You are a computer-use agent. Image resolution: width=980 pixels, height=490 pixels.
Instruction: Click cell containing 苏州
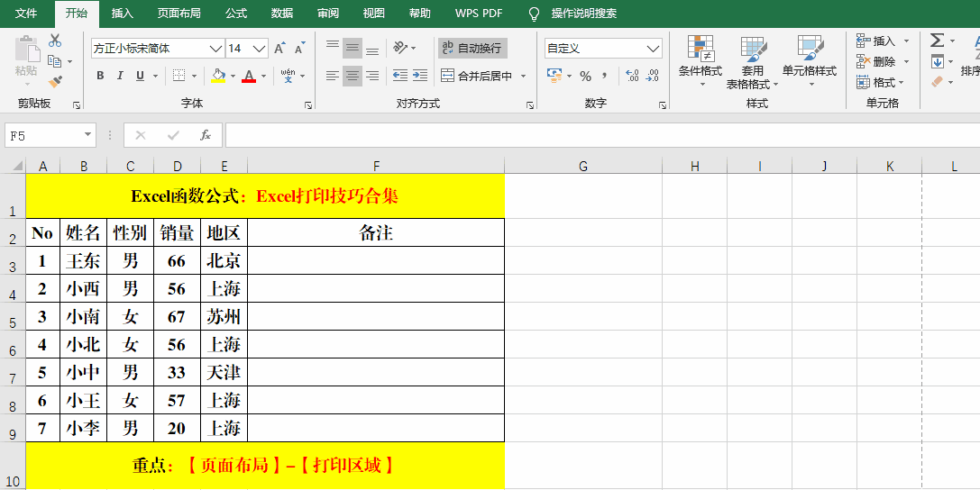click(224, 316)
